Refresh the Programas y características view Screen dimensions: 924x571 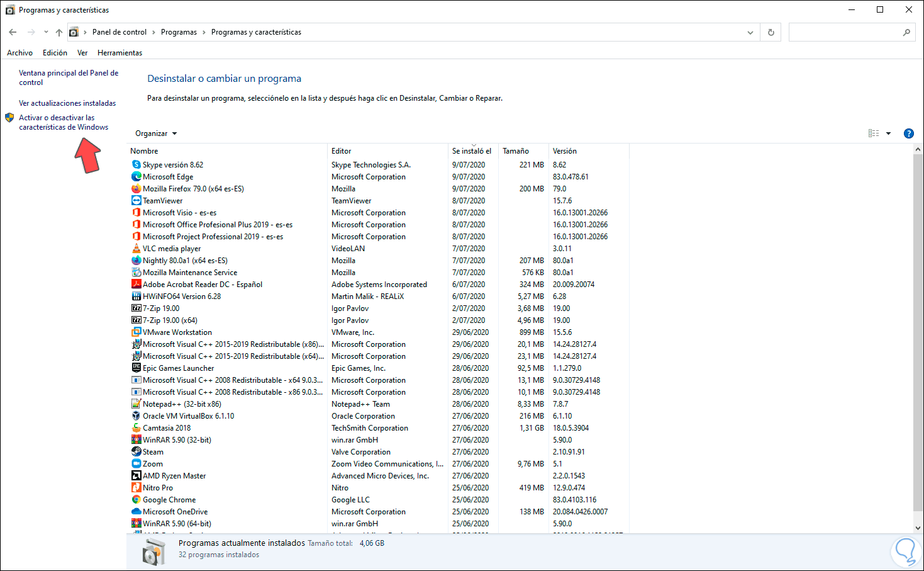coord(771,32)
